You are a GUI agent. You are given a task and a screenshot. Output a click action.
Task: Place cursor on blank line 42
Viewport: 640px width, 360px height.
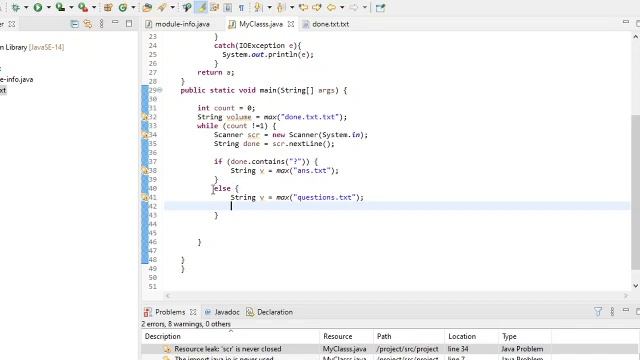pyautogui.click(x=397, y=206)
